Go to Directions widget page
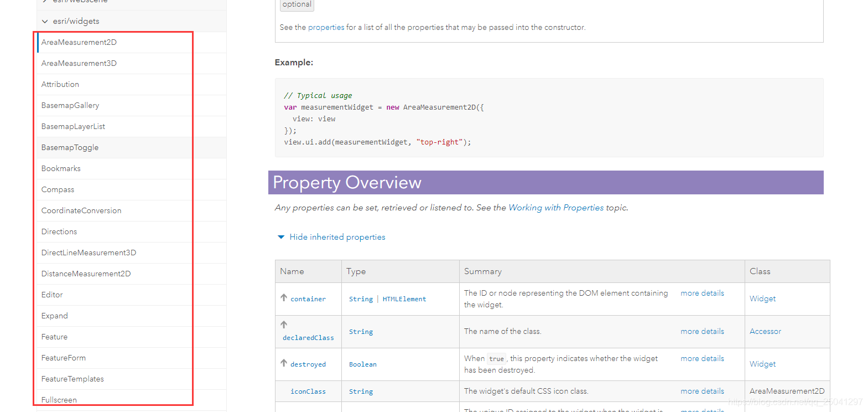 59,232
